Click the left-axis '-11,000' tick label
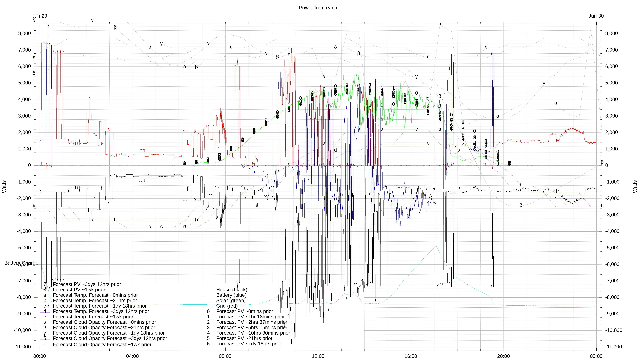 [22, 347]
